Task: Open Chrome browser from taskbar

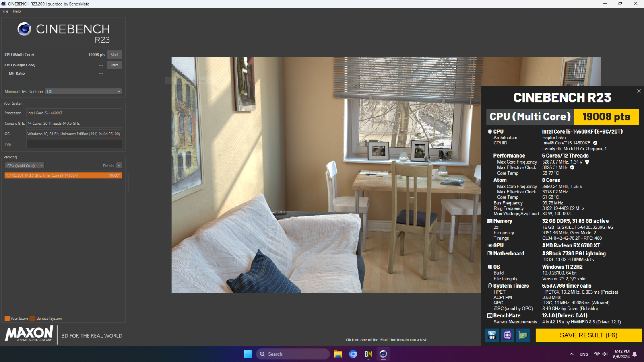Action: [x=353, y=354]
